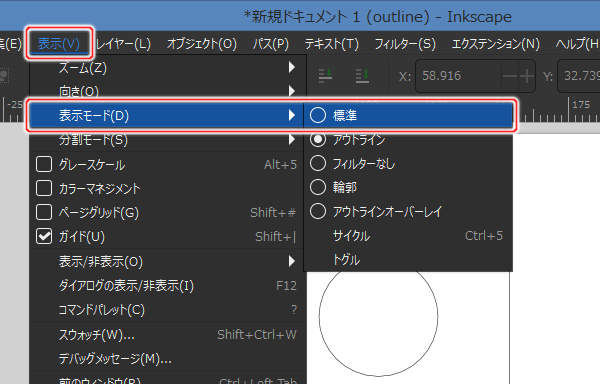
Task: Open スウォッチ(W)... dialog
Action: point(168,335)
